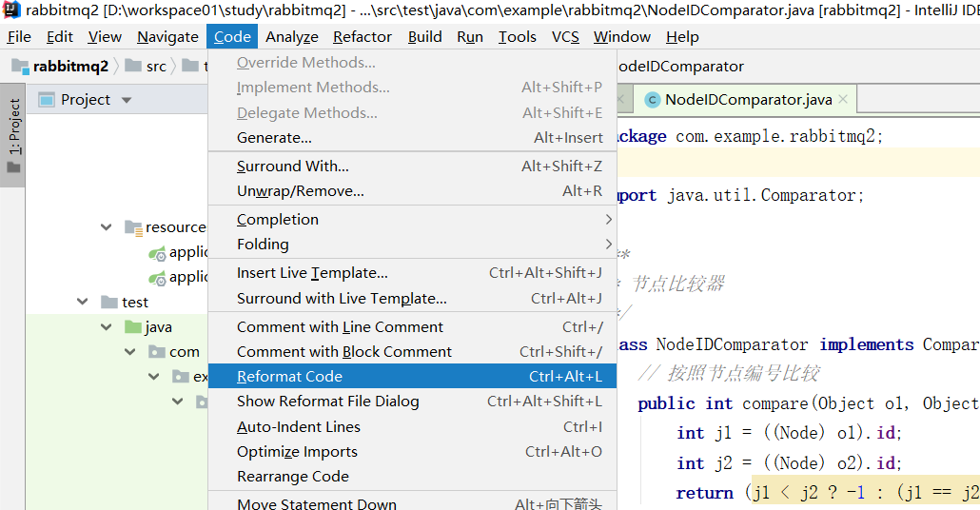Open the Analyze menu

point(292,37)
